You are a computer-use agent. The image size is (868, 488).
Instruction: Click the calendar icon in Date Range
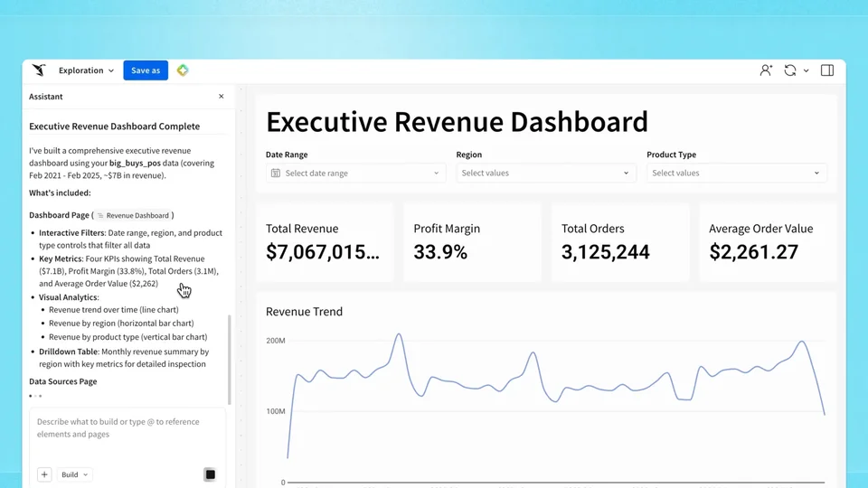pos(275,174)
